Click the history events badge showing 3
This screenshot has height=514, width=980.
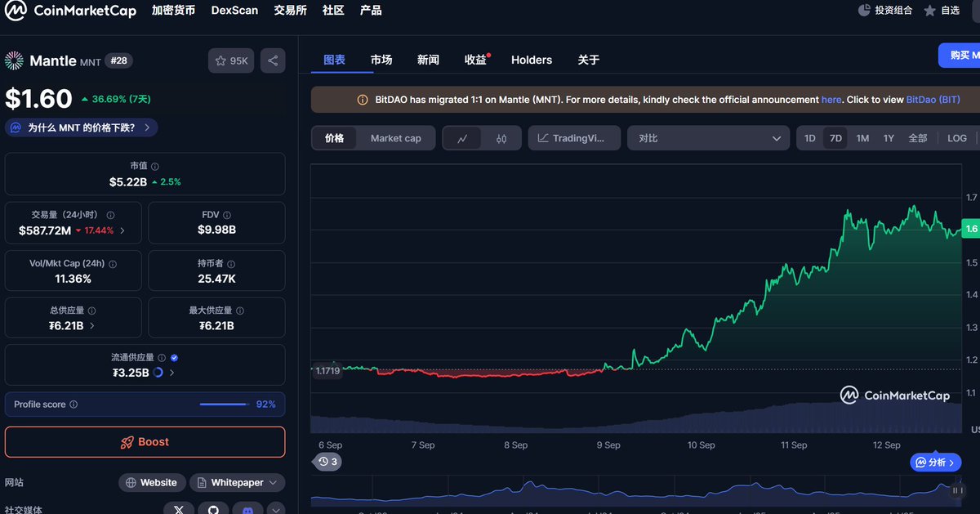pyautogui.click(x=327, y=462)
